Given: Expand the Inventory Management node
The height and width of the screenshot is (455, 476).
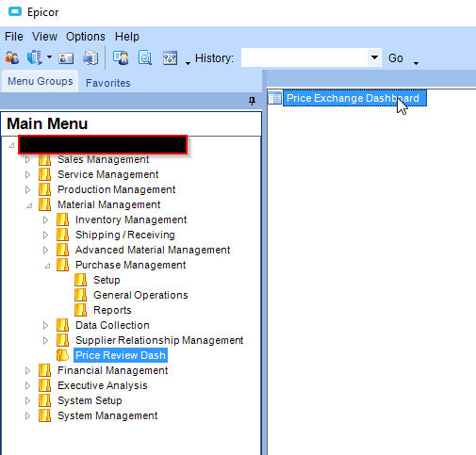Looking at the screenshot, I should tap(45, 219).
